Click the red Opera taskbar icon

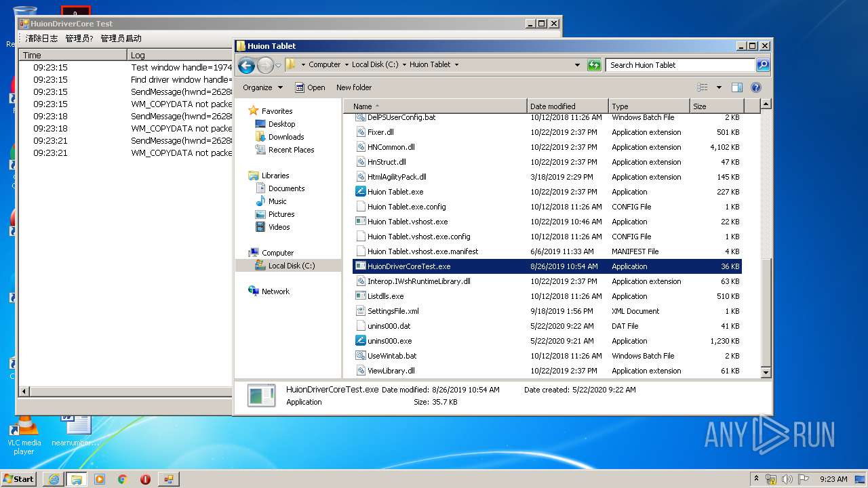pos(145,479)
